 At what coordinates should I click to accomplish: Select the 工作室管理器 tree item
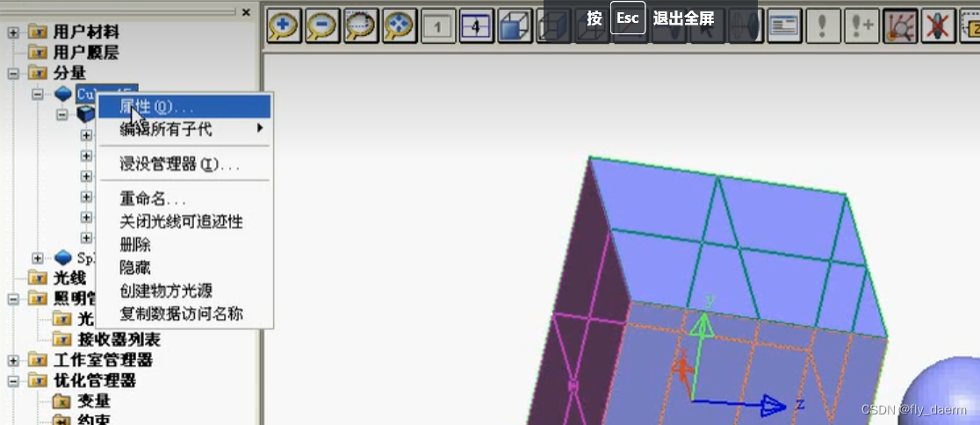click(x=103, y=361)
